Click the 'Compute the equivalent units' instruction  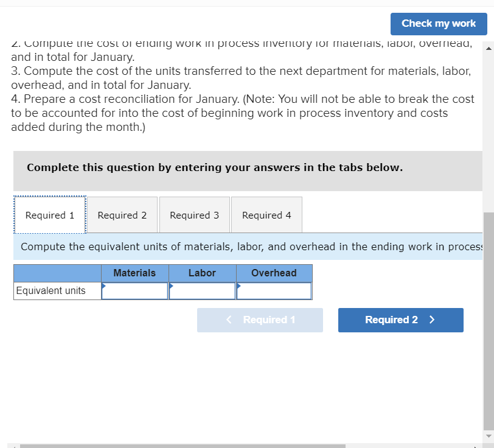click(x=251, y=247)
